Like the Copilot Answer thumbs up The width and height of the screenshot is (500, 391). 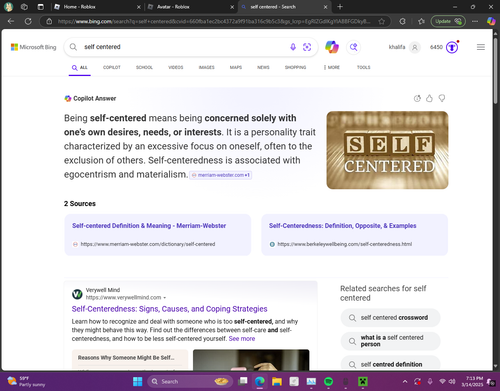click(429, 98)
